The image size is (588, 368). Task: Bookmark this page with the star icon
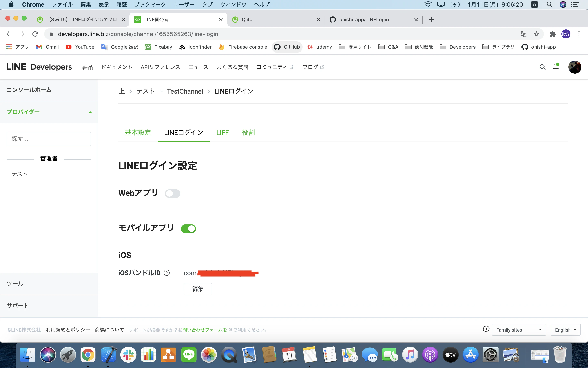[x=537, y=34]
